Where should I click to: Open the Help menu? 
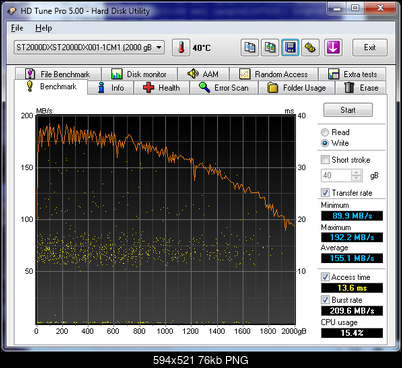(44, 28)
